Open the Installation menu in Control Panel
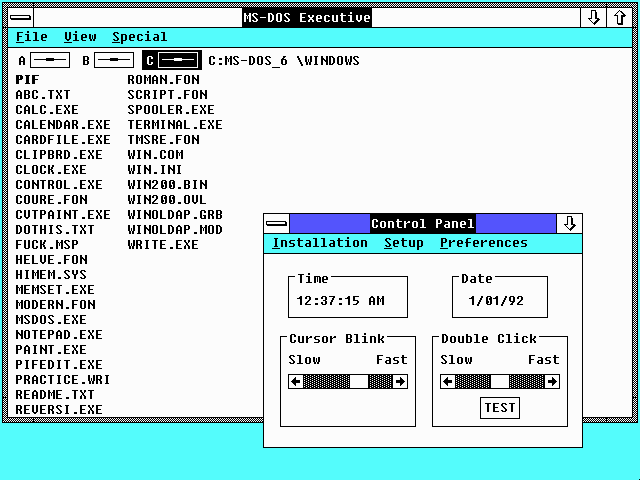The image size is (640, 480). pyautogui.click(x=320, y=243)
